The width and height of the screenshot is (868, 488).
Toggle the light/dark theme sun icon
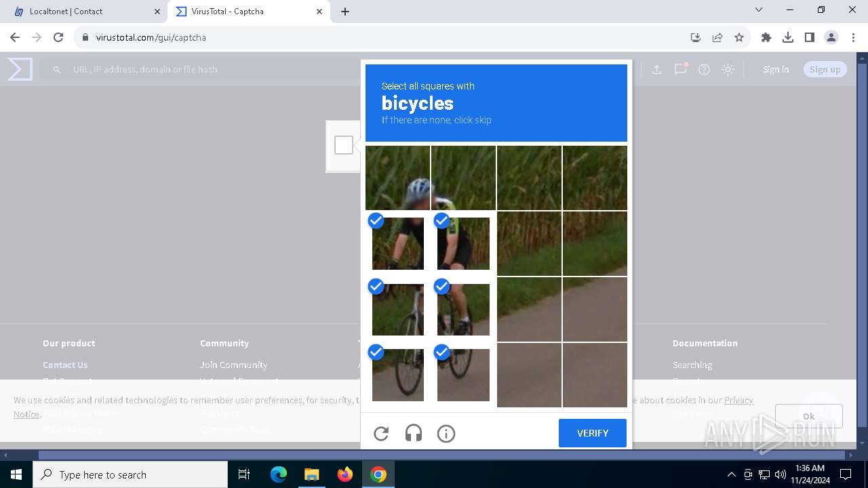coord(728,69)
